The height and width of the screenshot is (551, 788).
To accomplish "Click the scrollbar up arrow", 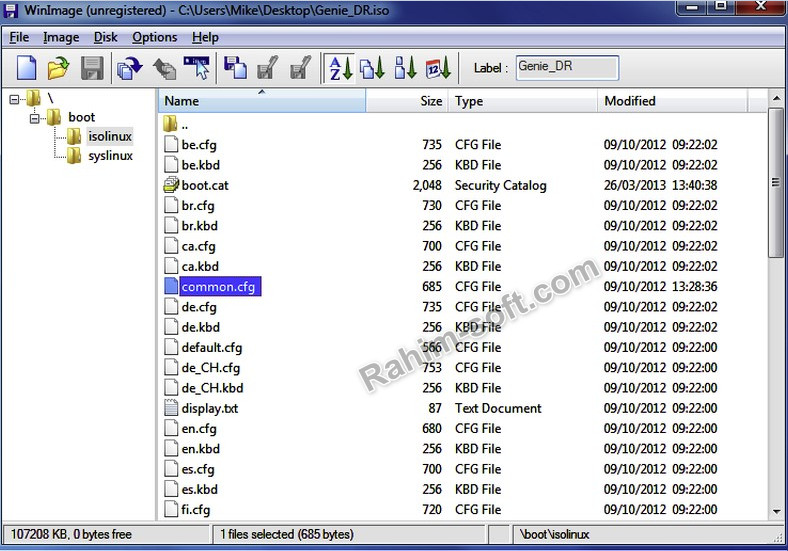I will point(777,99).
